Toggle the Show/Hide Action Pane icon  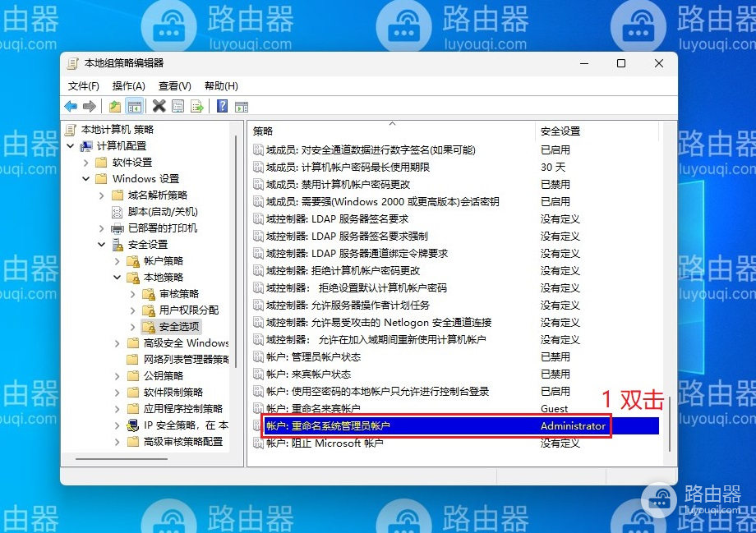click(242, 107)
